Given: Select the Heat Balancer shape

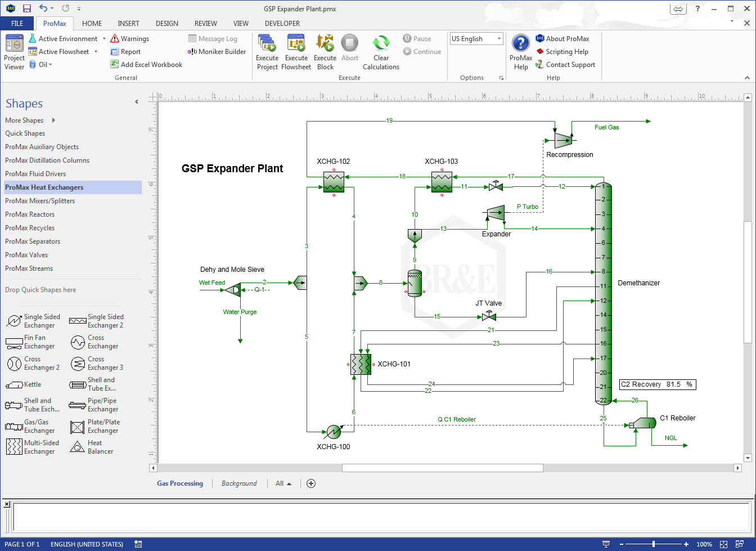Looking at the screenshot, I should 91,447.
